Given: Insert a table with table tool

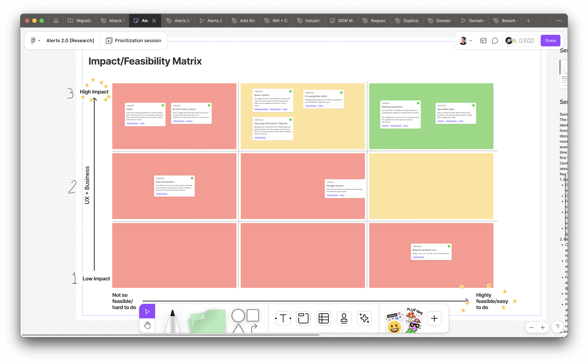Looking at the screenshot, I should (x=324, y=318).
